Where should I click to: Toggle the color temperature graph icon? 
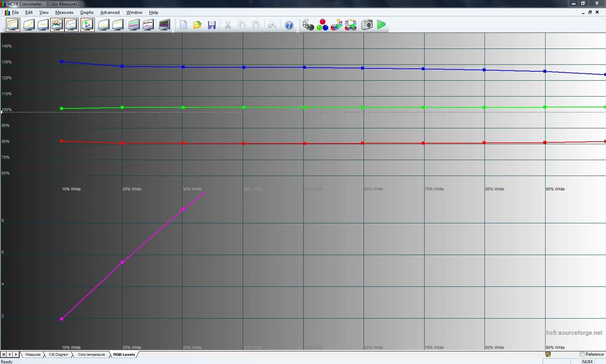pyautogui.click(x=71, y=25)
